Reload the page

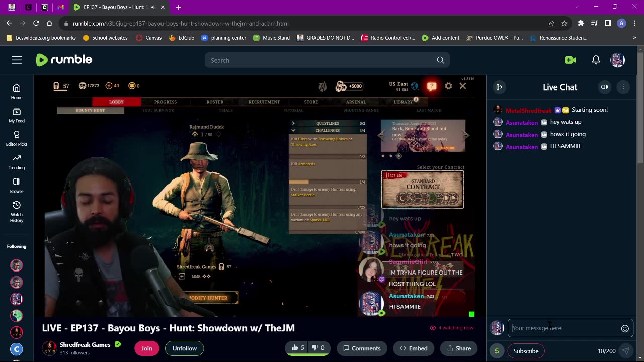pyautogui.click(x=36, y=23)
